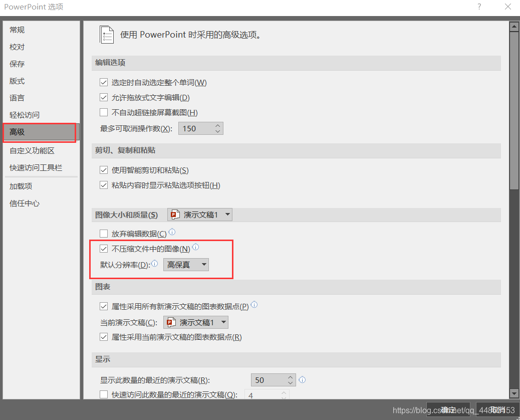Open 当前演示文稿 dropdown

[196, 322]
